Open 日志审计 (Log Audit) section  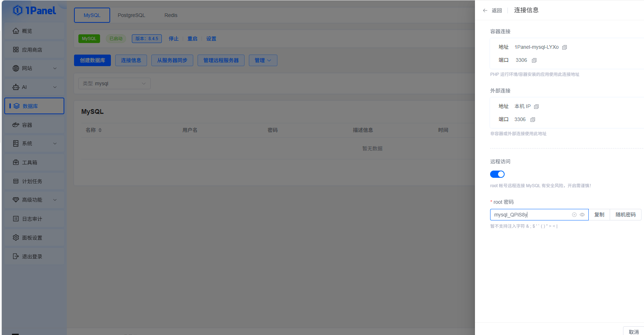[33, 219]
